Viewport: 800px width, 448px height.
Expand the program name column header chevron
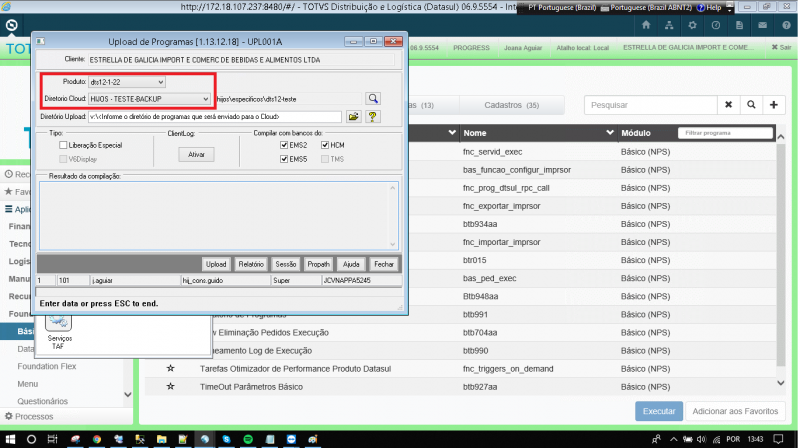[x=452, y=133]
